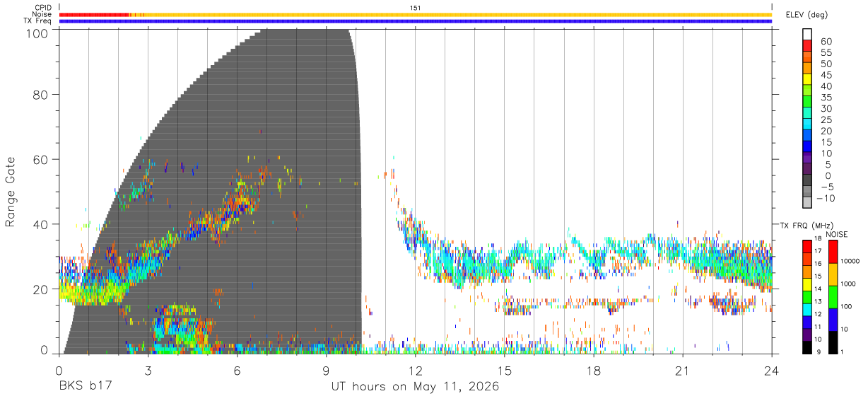
Task: Click the red top swatch of the TX FRQ scale
Action: [x=807, y=246]
